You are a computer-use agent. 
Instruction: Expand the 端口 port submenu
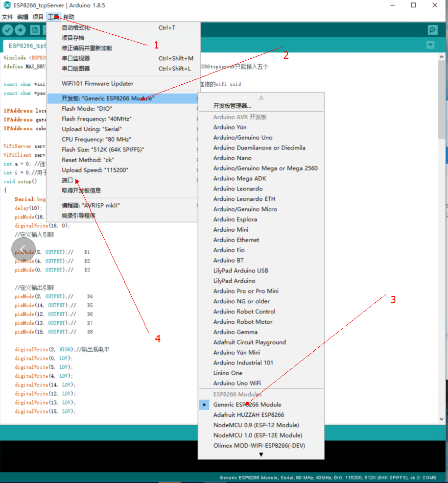point(123,180)
